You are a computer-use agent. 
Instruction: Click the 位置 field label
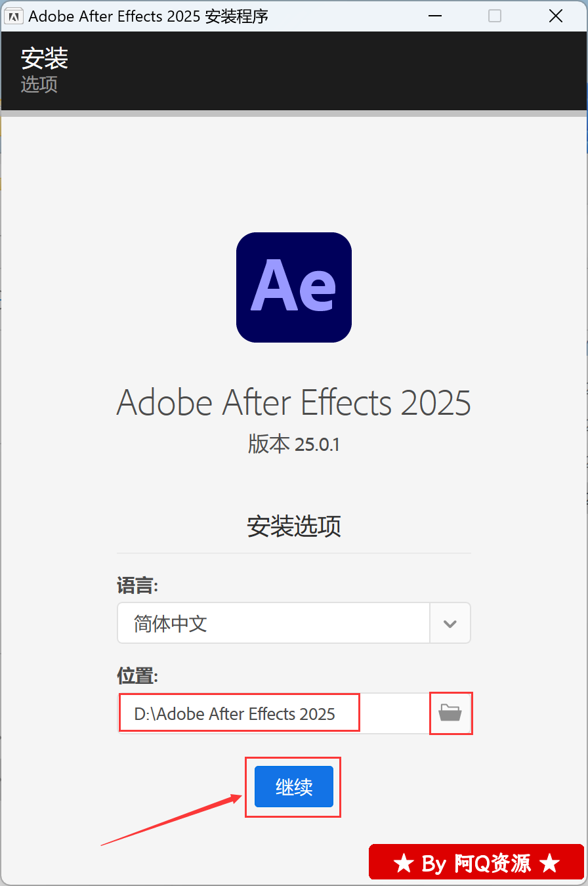point(137,675)
